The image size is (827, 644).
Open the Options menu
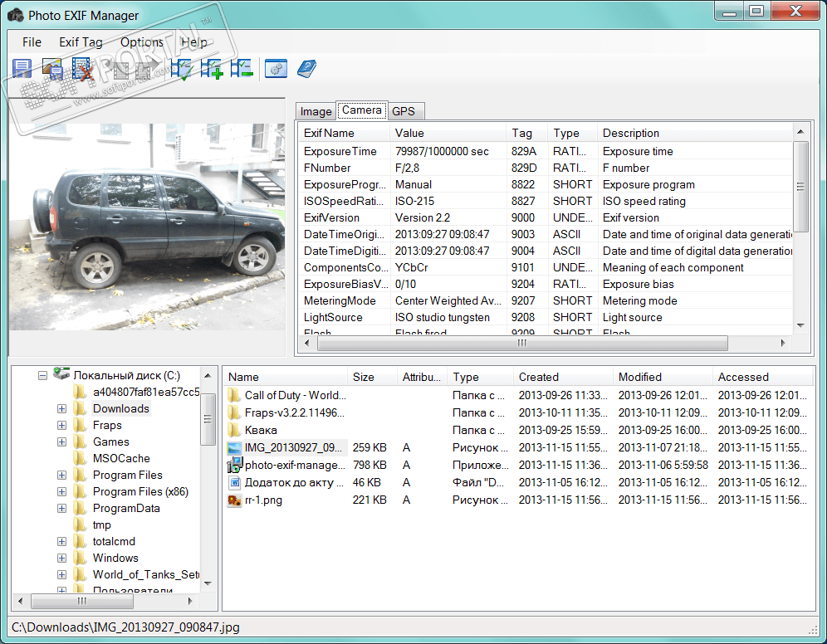(141, 42)
